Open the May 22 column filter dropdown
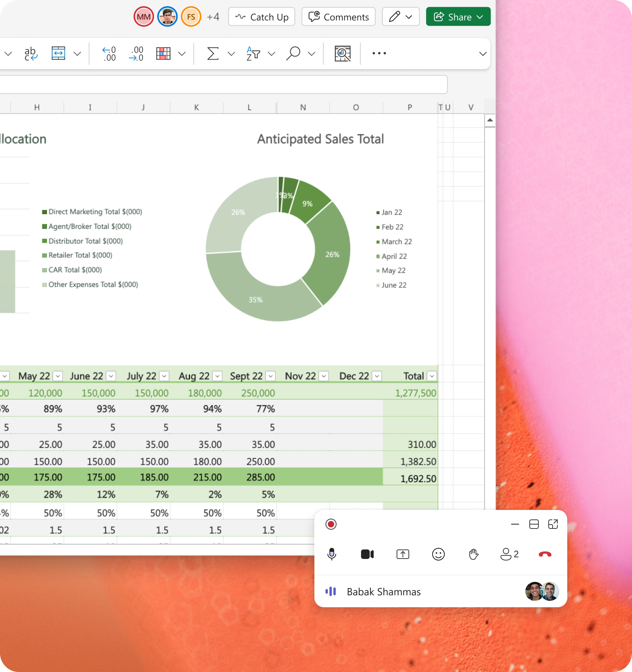 [x=58, y=376]
